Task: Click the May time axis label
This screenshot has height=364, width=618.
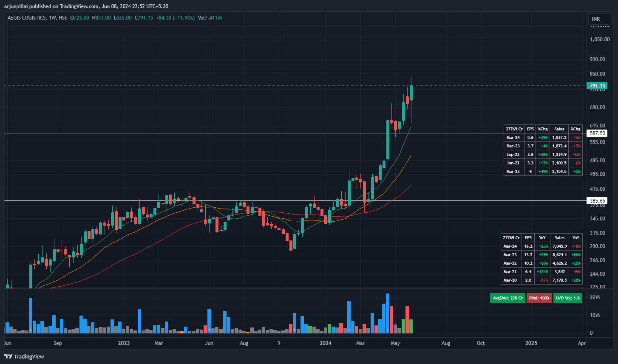Action: click(x=395, y=343)
